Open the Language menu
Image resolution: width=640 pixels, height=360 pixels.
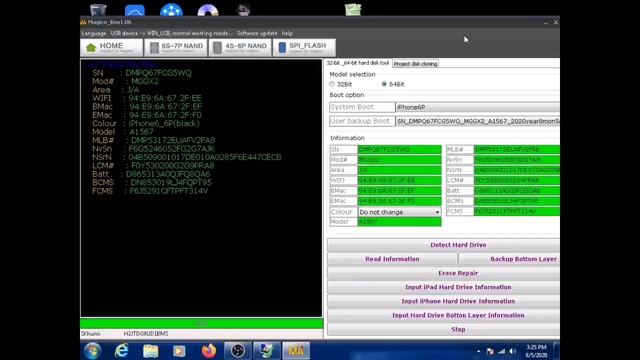pos(93,33)
